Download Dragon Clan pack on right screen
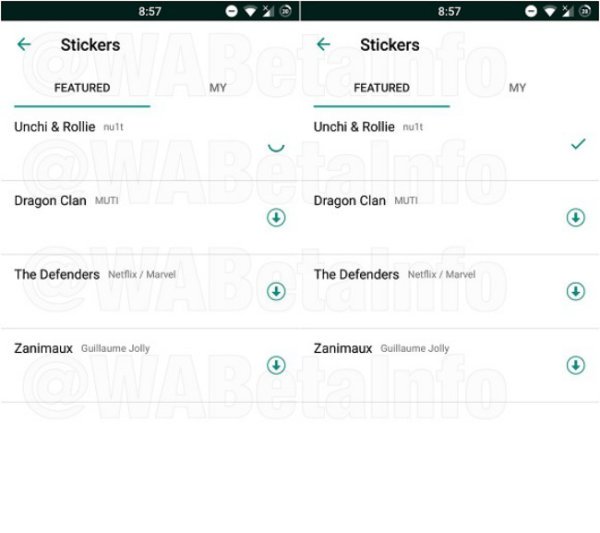 (576, 217)
